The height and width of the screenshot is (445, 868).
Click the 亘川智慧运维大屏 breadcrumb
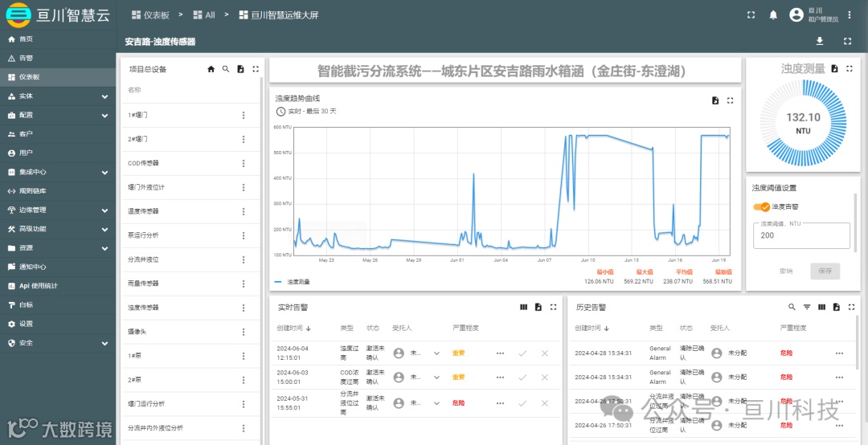click(x=278, y=15)
